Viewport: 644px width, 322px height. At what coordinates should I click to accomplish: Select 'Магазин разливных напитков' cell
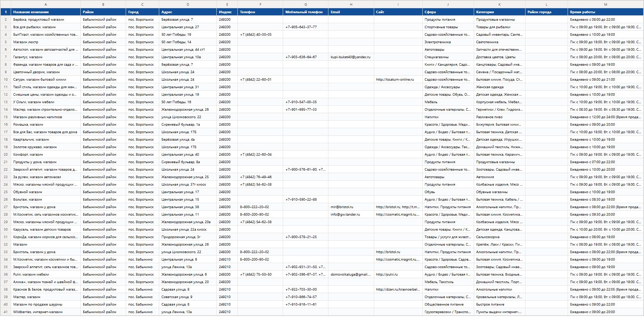(x=46, y=117)
